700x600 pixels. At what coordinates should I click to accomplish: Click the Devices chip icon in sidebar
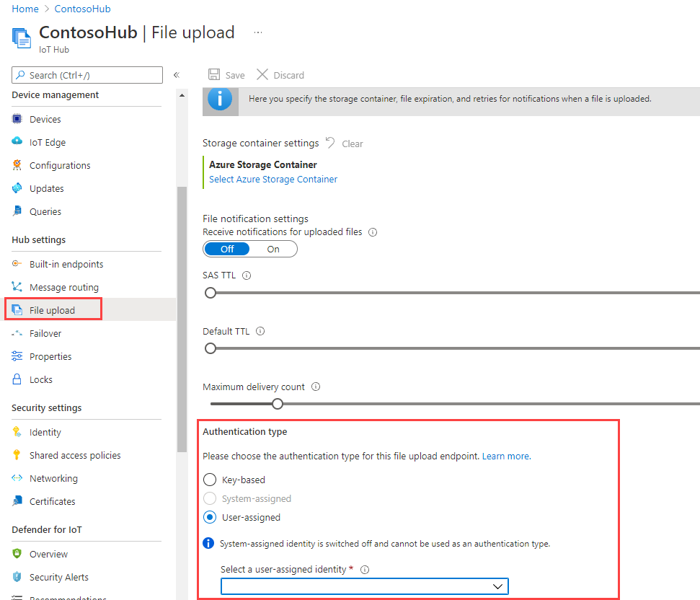coord(17,119)
